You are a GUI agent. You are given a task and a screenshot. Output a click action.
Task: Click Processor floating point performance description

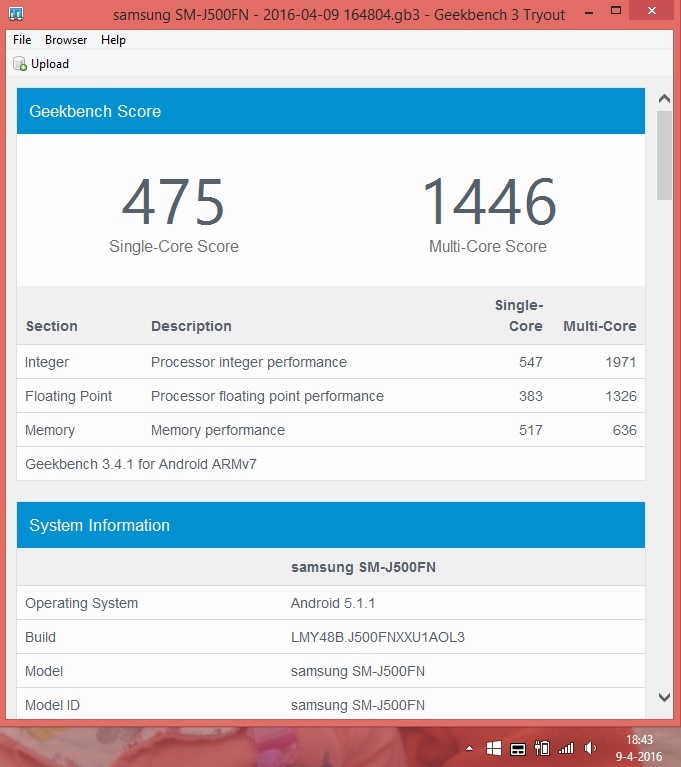[267, 396]
